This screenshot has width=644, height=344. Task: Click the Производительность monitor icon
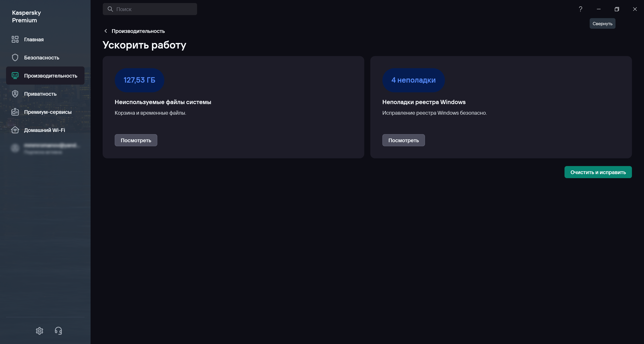tap(15, 76)
